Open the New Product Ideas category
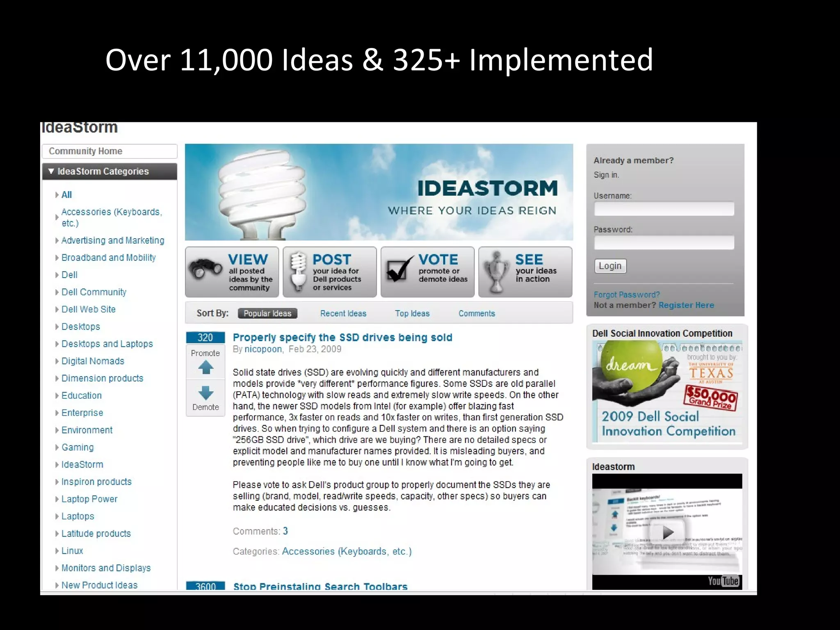Viewport: 840px width, 630px height. [99, 585]
